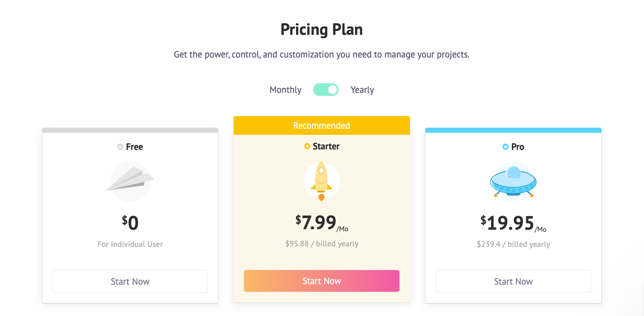Select the Yearly billing label

362,90
